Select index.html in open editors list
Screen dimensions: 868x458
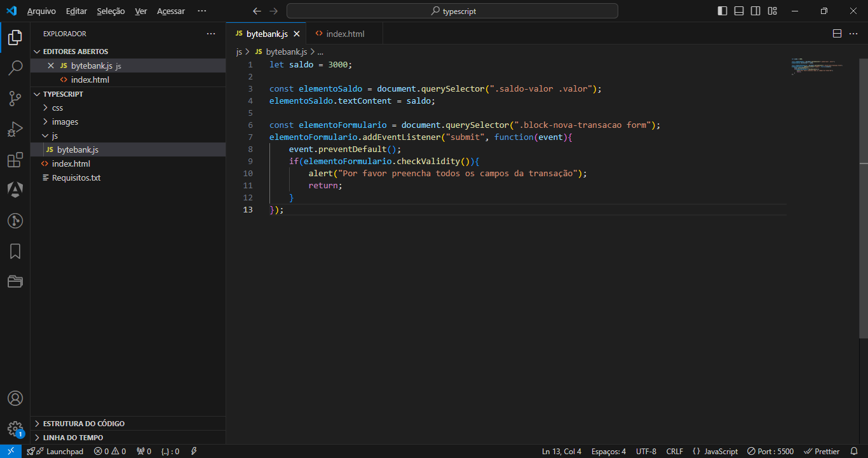[128, 80]
